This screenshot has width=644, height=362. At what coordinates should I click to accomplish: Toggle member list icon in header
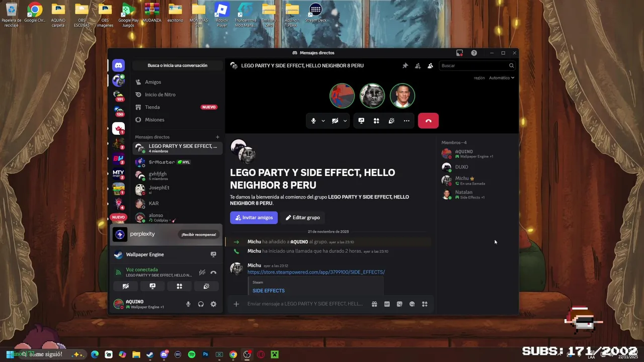(430, 65)
